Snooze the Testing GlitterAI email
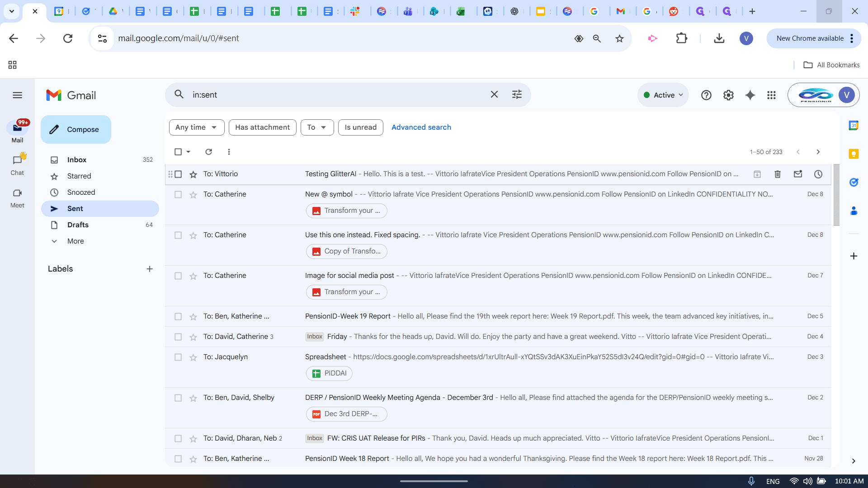The image size is (868, 488). (x=818, y=174)
